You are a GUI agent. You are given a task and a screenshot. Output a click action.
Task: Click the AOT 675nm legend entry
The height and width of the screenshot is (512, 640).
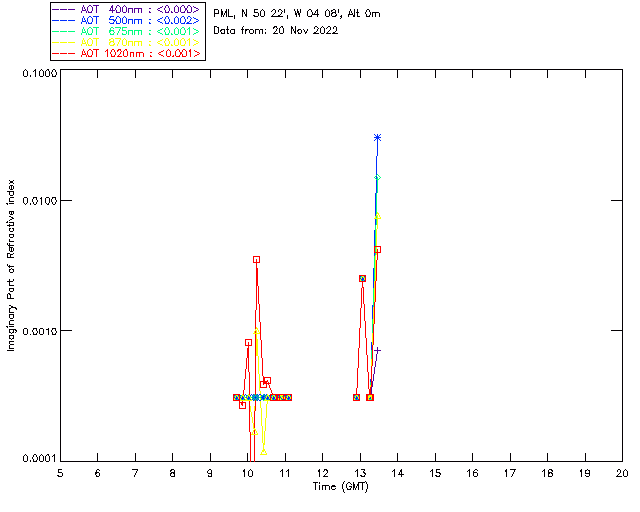pos(126,31)
